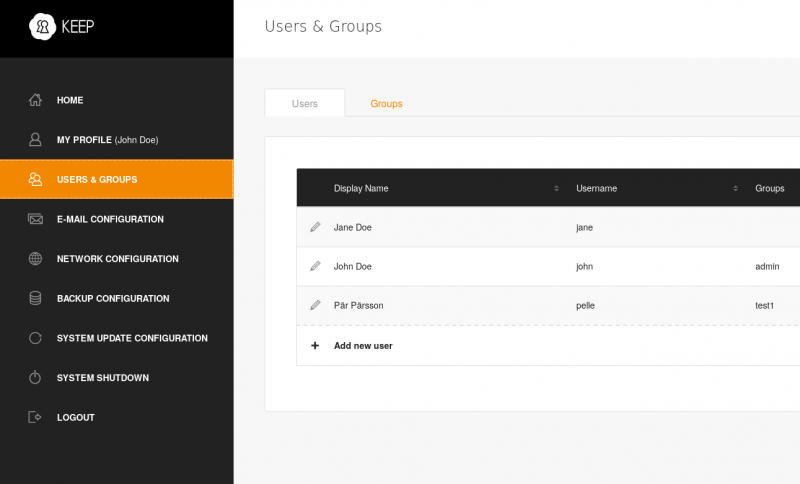
Task: Select the Users tab
Action: [x=305, y=104]
